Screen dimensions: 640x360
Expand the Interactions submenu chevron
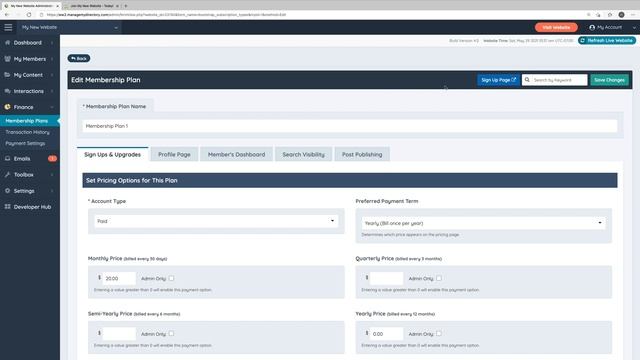pyautogui.click(x=52, y=91)
